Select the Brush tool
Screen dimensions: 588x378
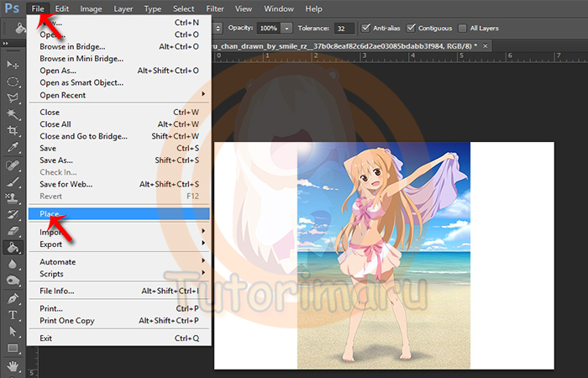click(x=13, y=181)
